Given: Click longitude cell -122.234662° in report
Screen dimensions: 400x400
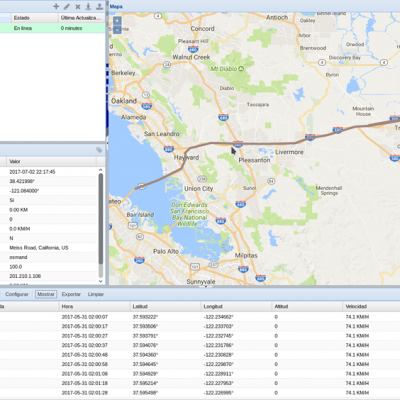Looking at the screenshot, I should coord(219,317).
